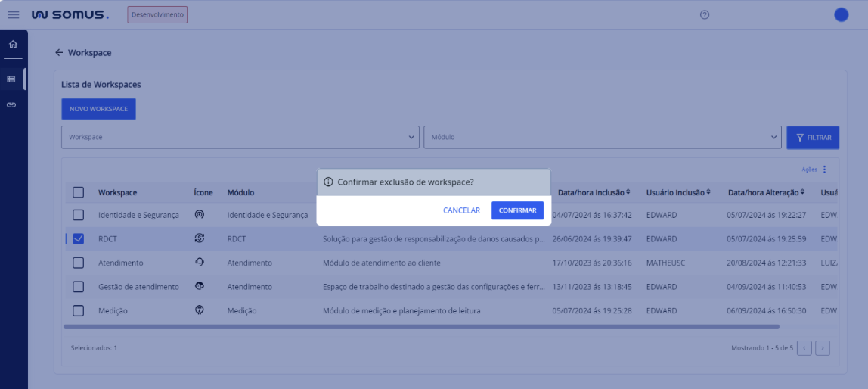The image size is (868, 389).
Task: Check the Atendimento row checkbox
Action: click(79, 263)
